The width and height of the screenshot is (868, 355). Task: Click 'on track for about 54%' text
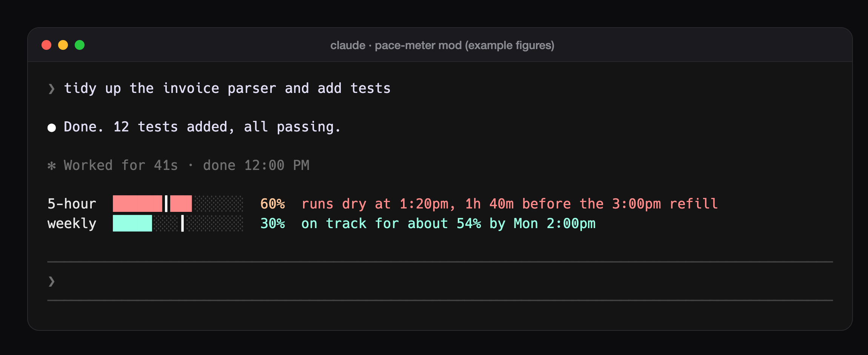click(391, 224)
